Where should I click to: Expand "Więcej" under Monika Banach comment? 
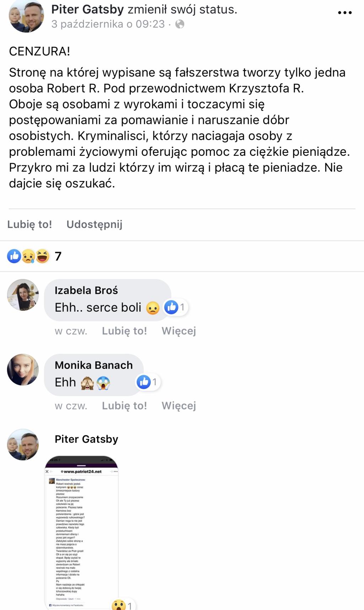pyautogui.click(x=179, y=405)
